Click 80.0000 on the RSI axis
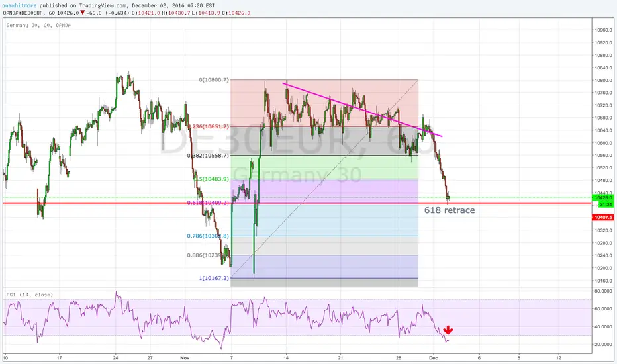This screenshot has height=364, width=617. coord(603,291)
